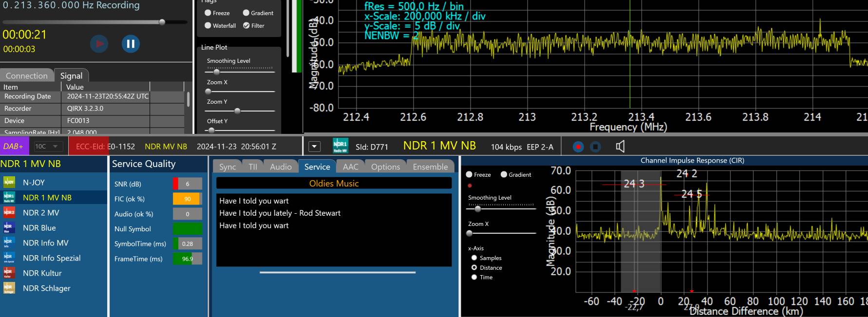Click the stop recording icon
This screenshot has width=868, height=317.
[x=595, y=147]
